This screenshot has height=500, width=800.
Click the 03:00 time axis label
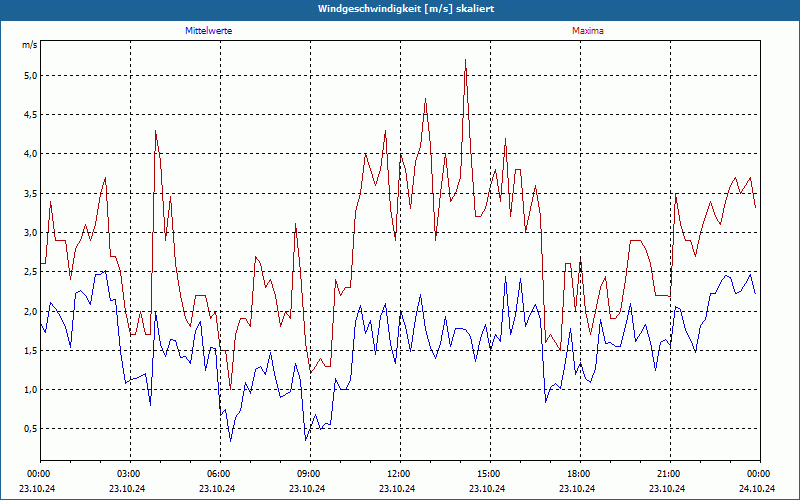tap(128, 474)
